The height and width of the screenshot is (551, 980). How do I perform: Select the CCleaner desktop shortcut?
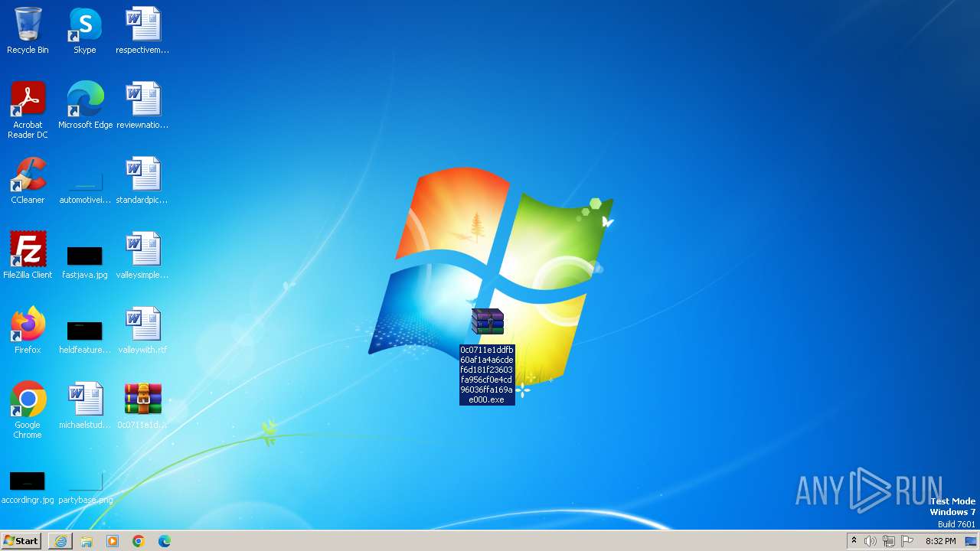pyautogui.click(x=28, y=181)
